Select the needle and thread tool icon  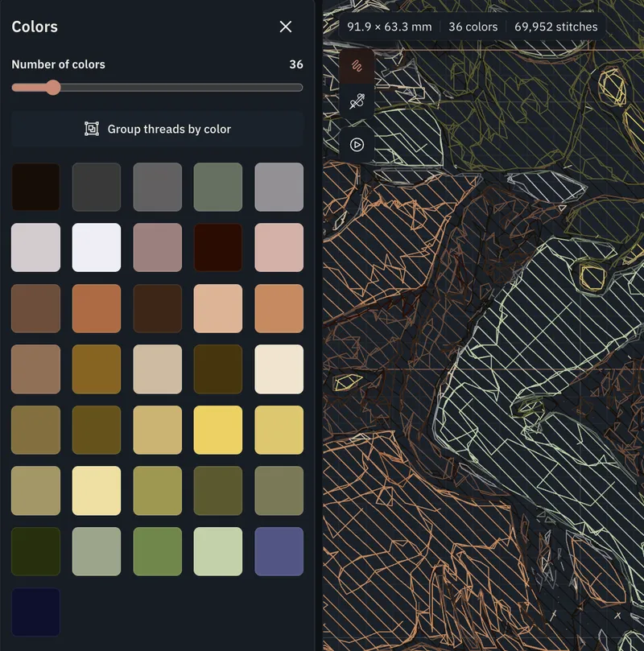[x=357, y=101]
